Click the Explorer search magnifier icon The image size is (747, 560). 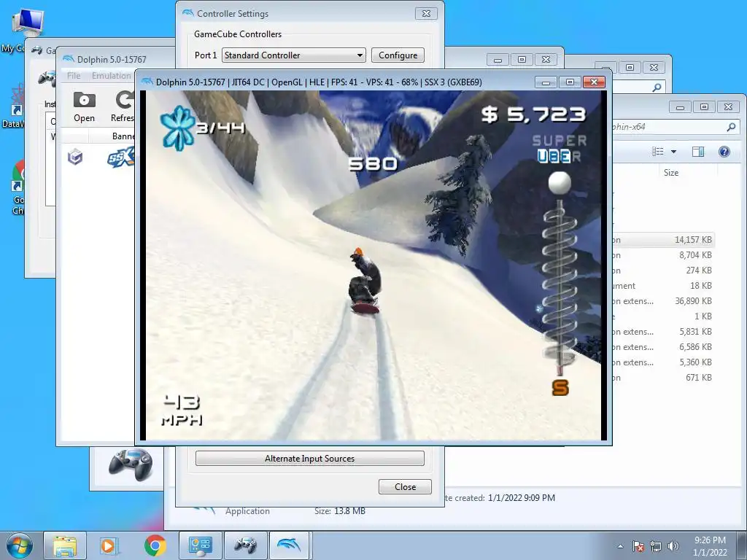point(731,127)
